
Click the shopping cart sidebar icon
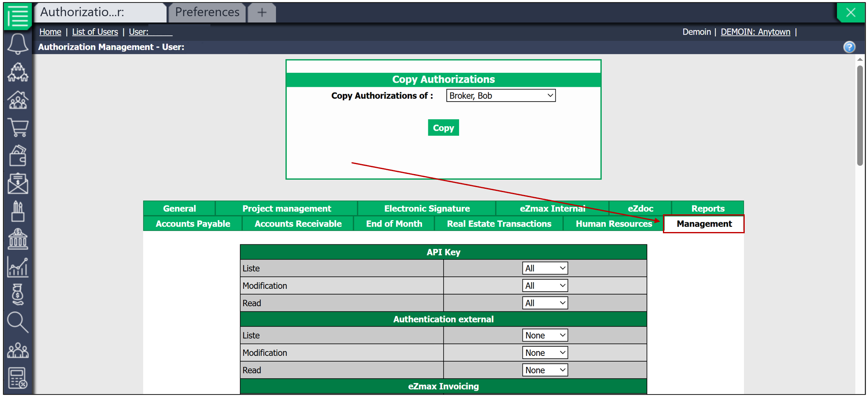click(18, 128)
